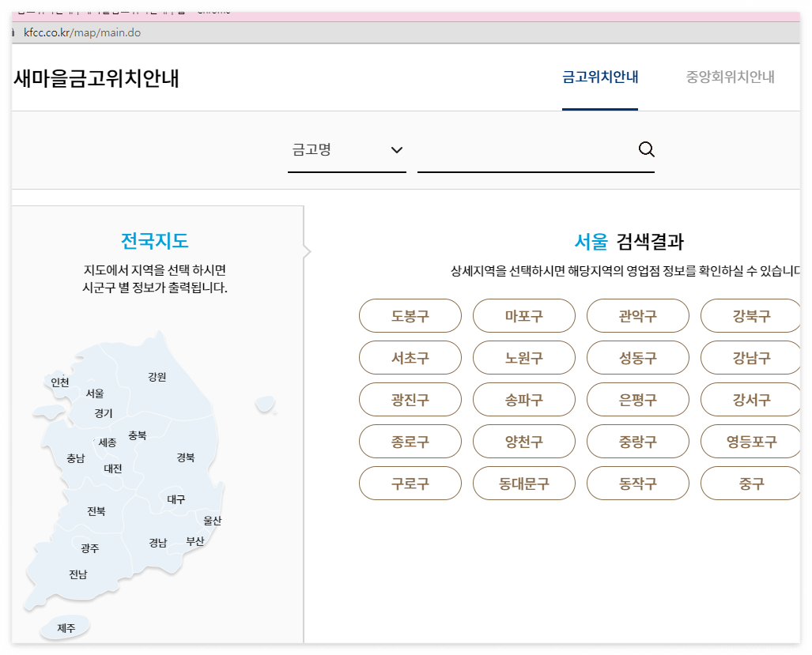Screen dimensions: 812x655
Task: Click 강원 province on the map
Action: [x=157, y=377]
